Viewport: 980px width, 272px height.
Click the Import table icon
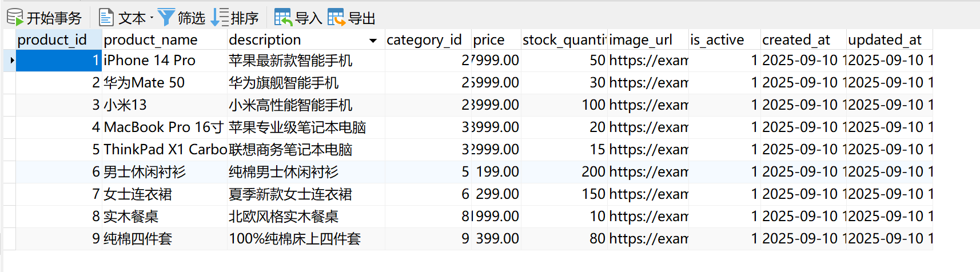pos(283,18)
